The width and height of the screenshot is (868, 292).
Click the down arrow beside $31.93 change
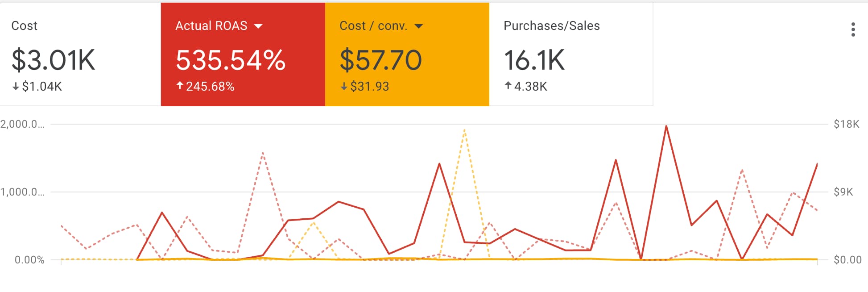click(344, 87)
